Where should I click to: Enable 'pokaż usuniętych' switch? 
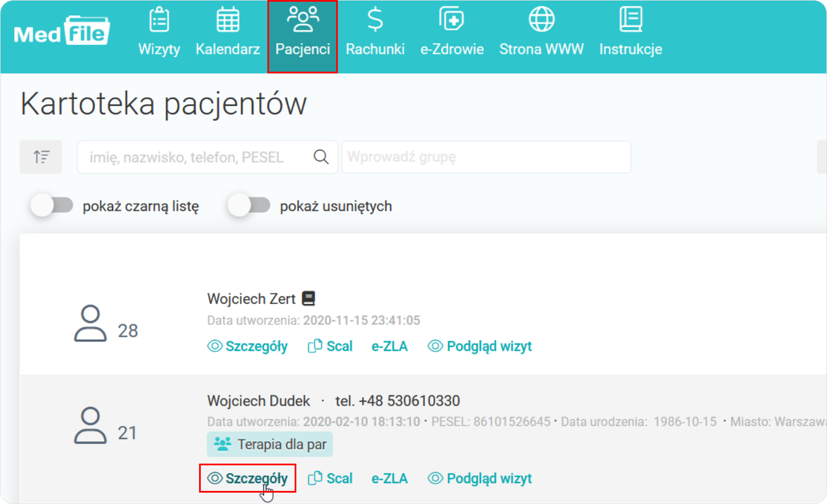point(249,206)
